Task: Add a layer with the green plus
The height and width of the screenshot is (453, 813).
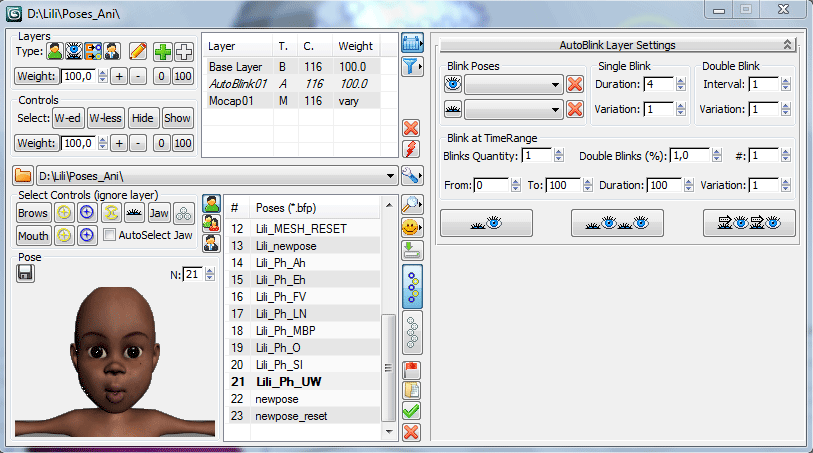Action: click(162, 51)
